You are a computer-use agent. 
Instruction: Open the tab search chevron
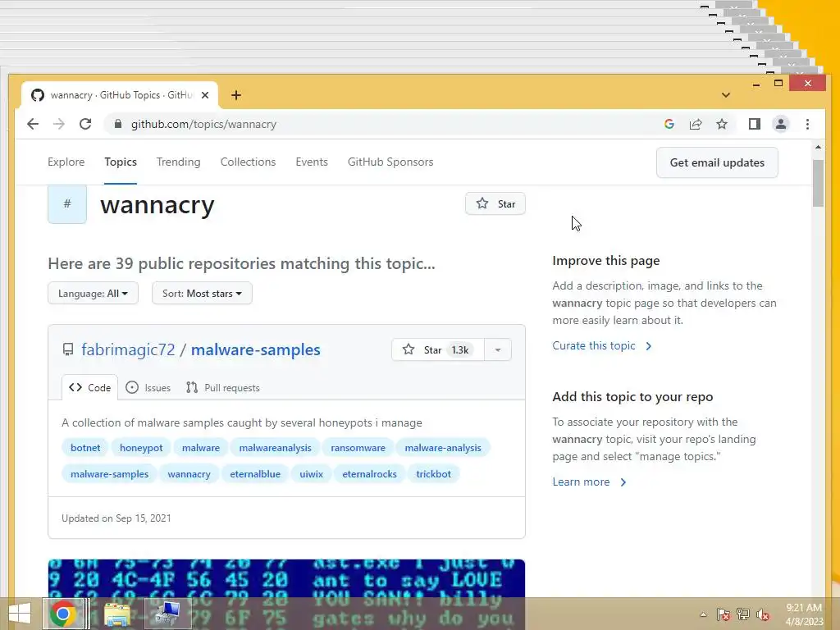(x=726, y=95)
